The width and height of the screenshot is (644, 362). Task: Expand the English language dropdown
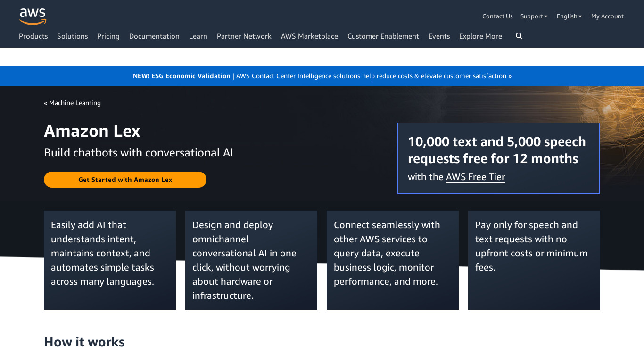click(570, 16)
